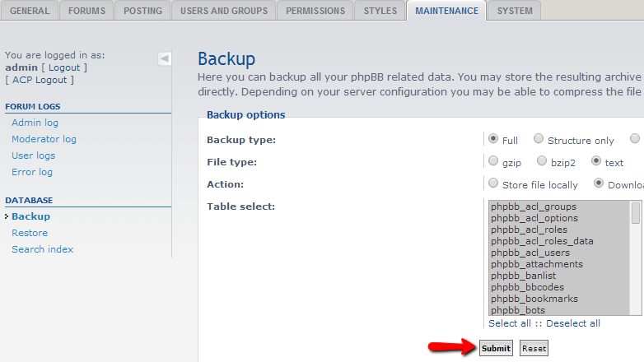Click Deselect all tables link

point(573,323)
